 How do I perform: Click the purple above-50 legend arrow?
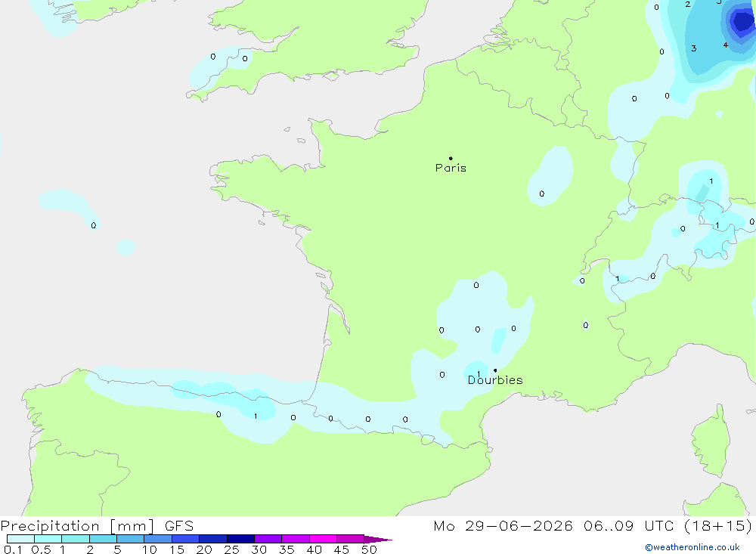tap(378, 540)
